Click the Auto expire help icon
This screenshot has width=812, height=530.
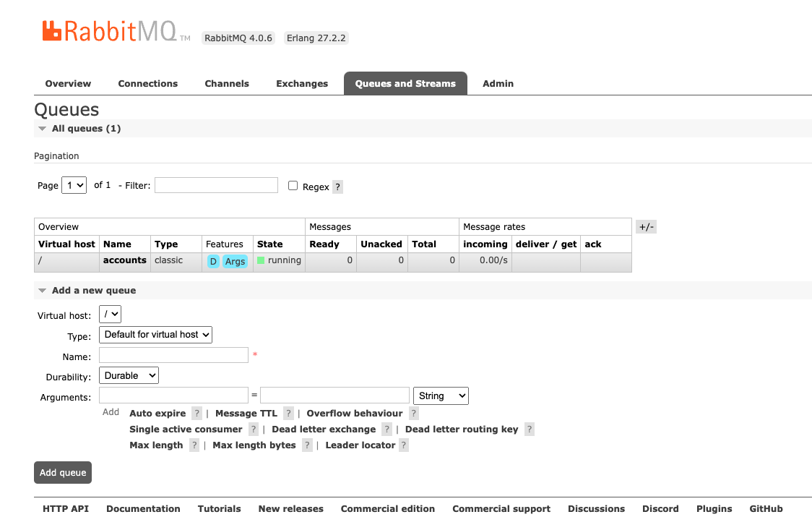click(x=196, y=413)
